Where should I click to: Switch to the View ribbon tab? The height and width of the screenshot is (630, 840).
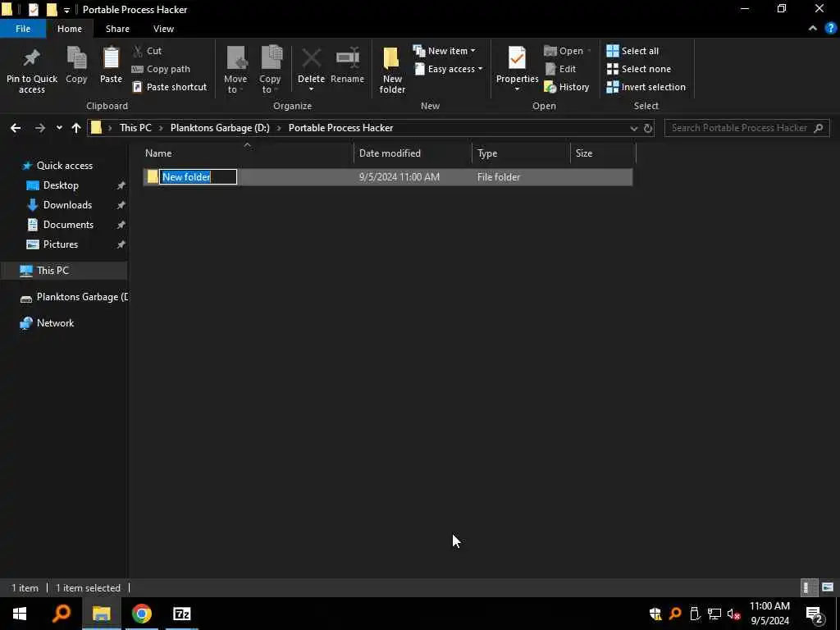point(163,29)
